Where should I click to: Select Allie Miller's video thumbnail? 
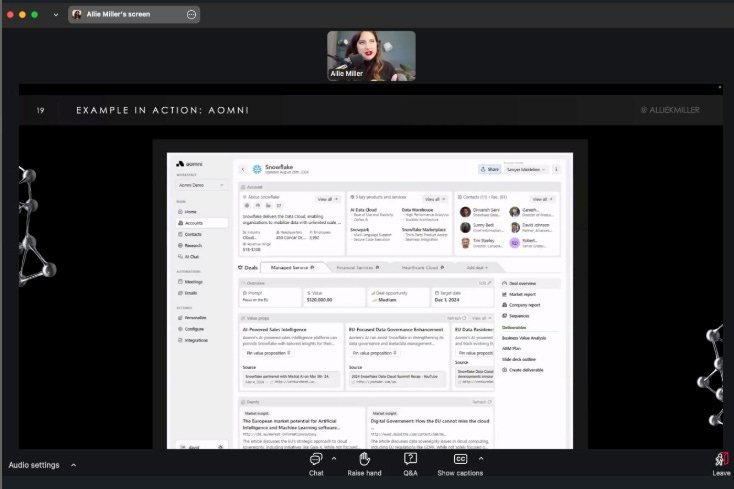371,56
